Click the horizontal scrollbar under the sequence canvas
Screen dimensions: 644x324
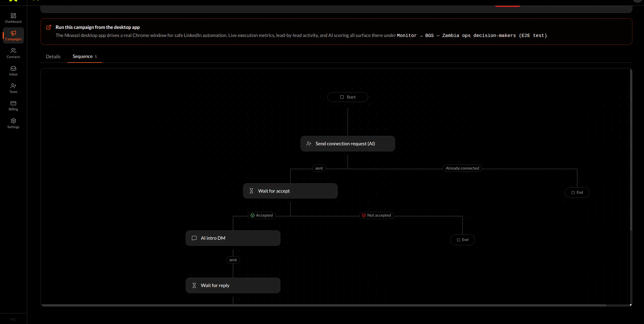(x=324, y=305)
